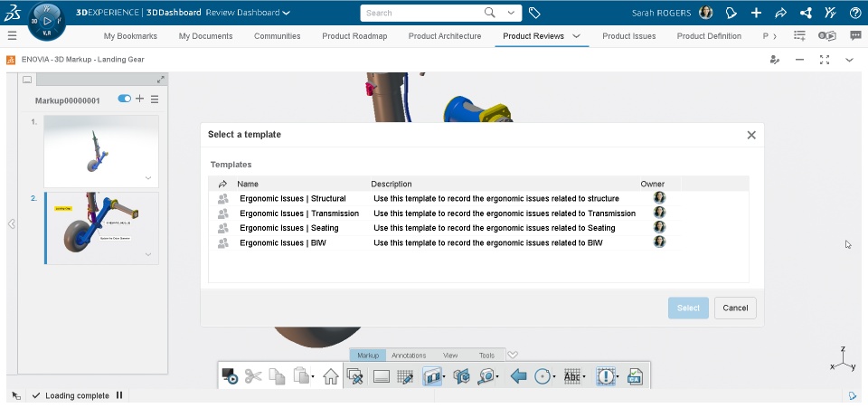Click the Select button in dialog

pyautogui.click(x=688, y=308)
